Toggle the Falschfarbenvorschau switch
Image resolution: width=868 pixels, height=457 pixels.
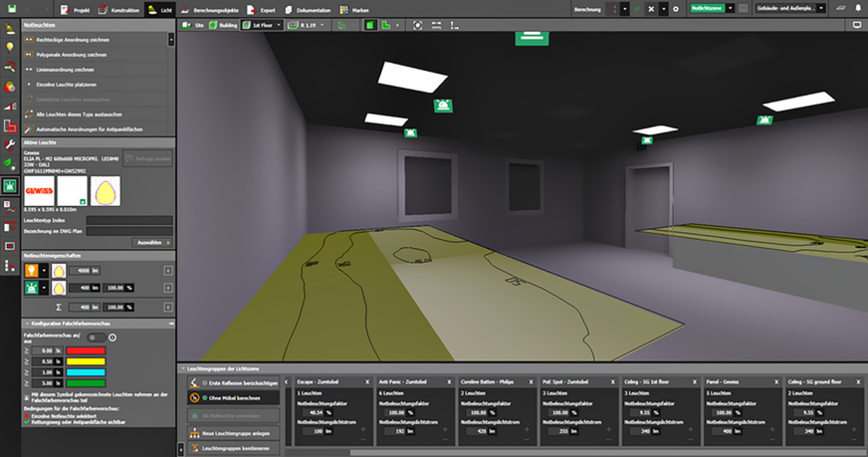pyautogui.click(x=98, y=338)
